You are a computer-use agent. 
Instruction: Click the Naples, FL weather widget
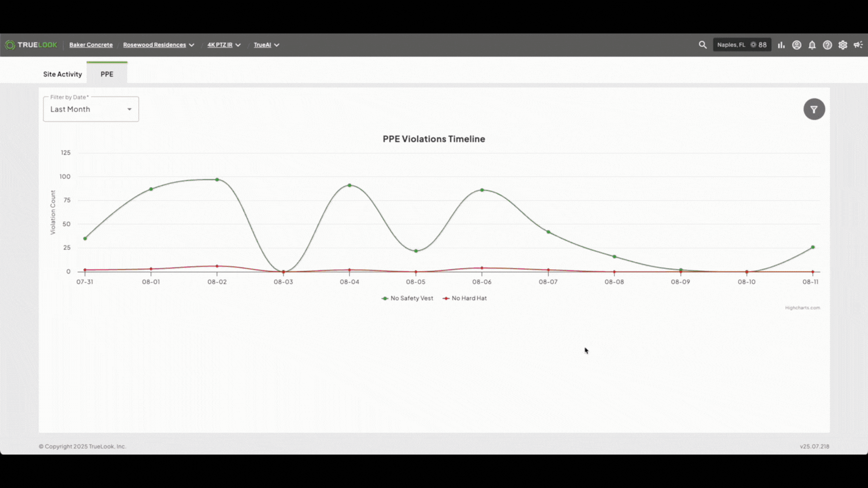click(742, 45)
